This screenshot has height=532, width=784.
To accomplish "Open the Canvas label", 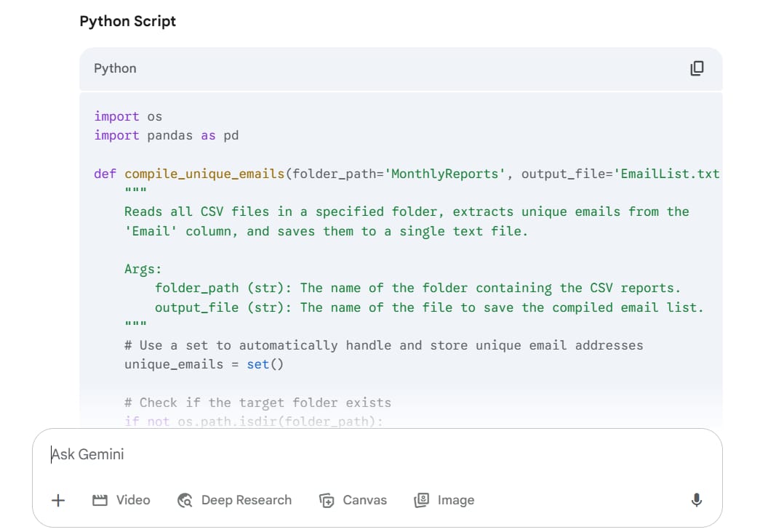I will click(x=364, y=500).
